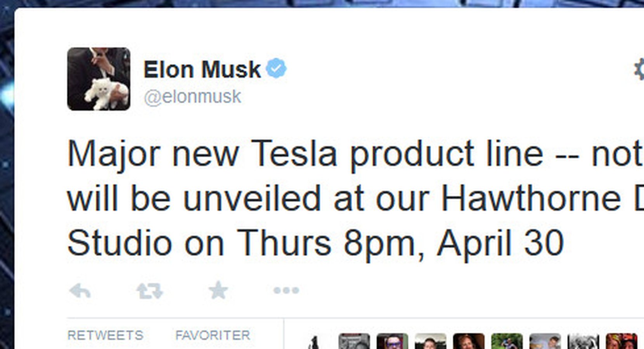
Task: Open the gear settings icon beside profile
Action: pos(639,70)
